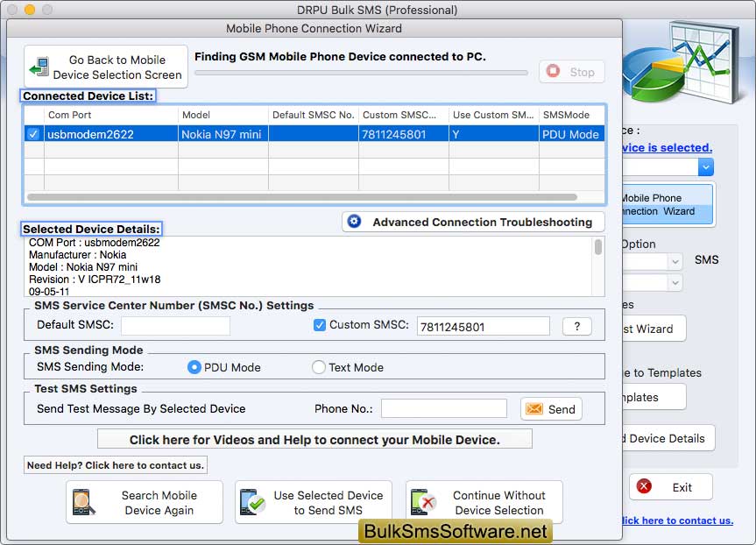This screenshot has height=545, width=756.
Task: Click the Default SMSC input field
Action: click(175, 326)
